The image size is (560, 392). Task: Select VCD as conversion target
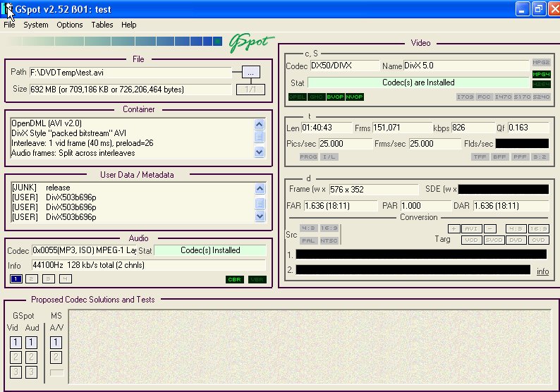pos(471,240)
